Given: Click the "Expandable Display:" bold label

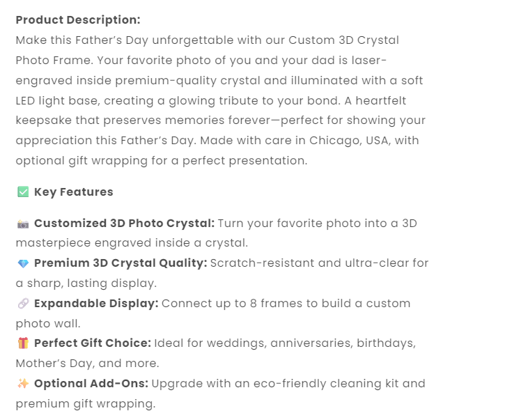Looking at the screenshot, I should click(x=96, y=304).
